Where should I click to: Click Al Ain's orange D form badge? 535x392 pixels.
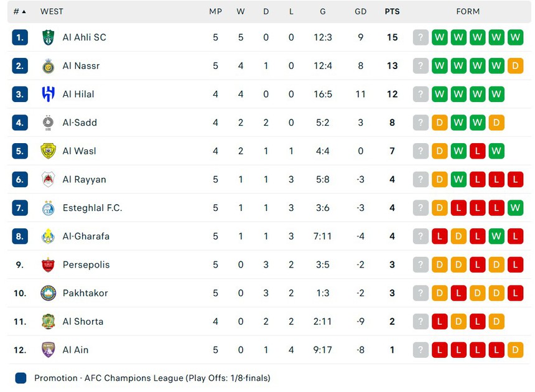pyautogui.click(x=515, y=350)
